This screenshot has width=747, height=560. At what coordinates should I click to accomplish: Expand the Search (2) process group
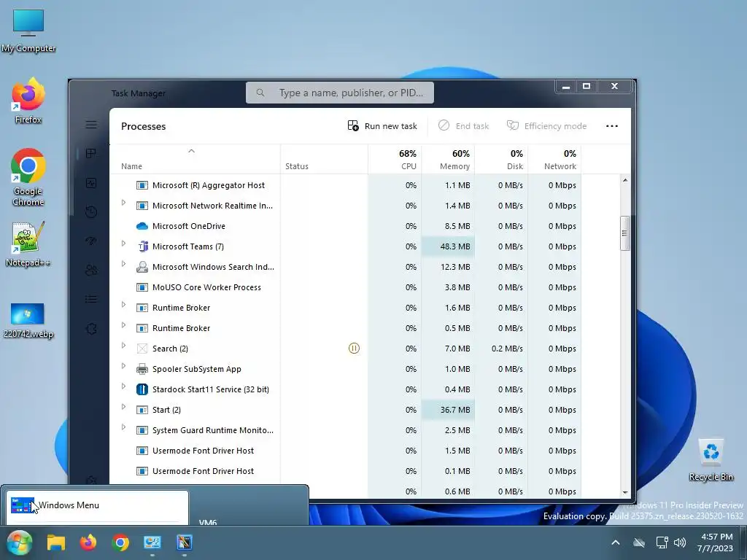(x=123, y=346)
